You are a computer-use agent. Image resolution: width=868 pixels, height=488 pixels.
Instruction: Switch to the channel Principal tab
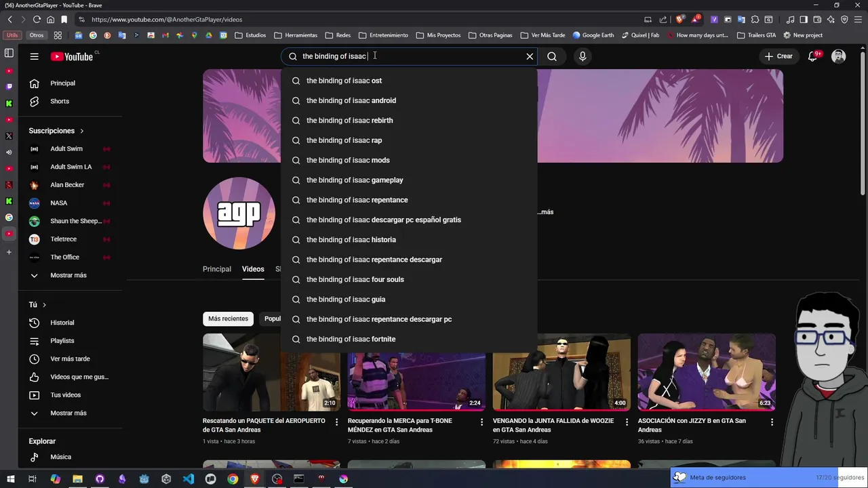(x=217, y=269)
